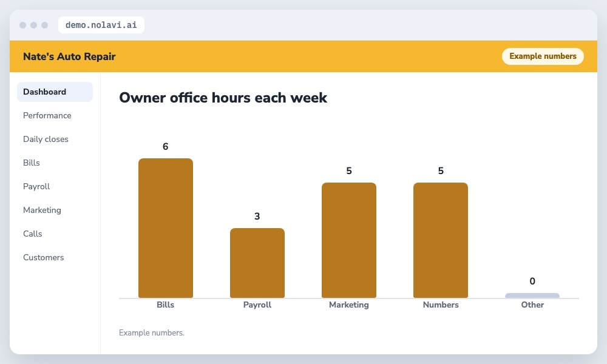
Task: Open the Dashboard sidebar item
Action: [55, 92]
